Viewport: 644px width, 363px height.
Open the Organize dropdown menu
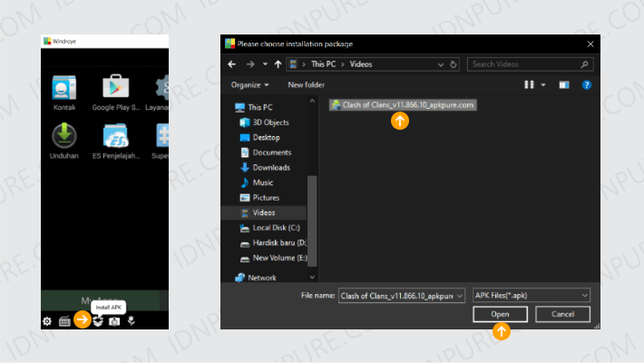pos(250,84)
